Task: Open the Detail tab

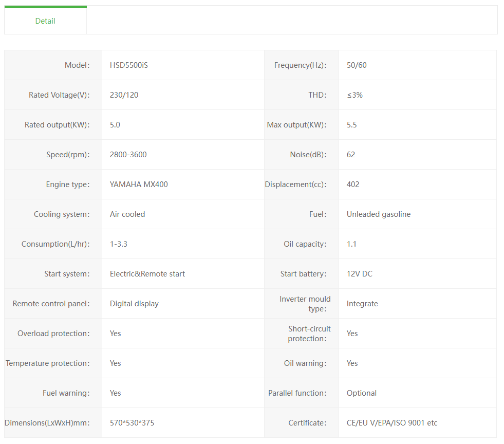Action: (x=45, y=21)
